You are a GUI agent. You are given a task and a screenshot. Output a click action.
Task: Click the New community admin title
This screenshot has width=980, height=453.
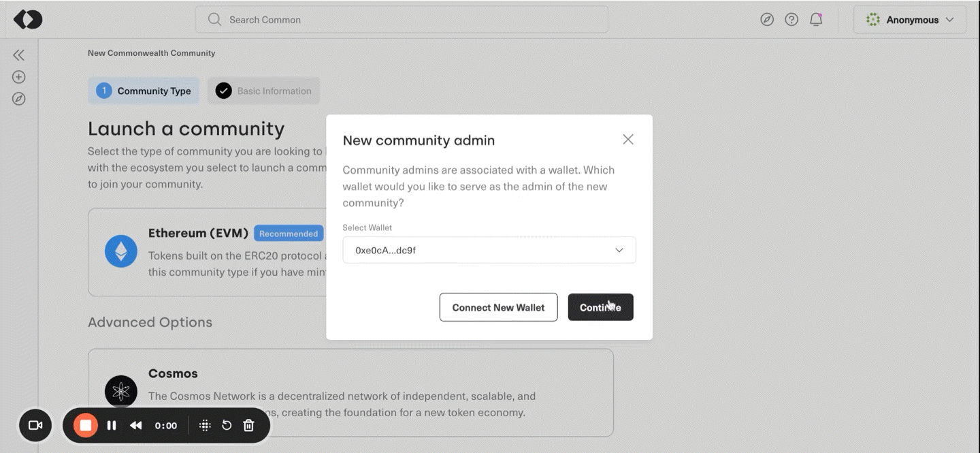[419, 140]
